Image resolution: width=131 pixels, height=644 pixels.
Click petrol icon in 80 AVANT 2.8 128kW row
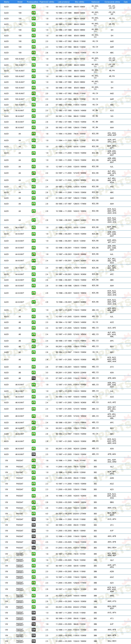tap(34, 128)
